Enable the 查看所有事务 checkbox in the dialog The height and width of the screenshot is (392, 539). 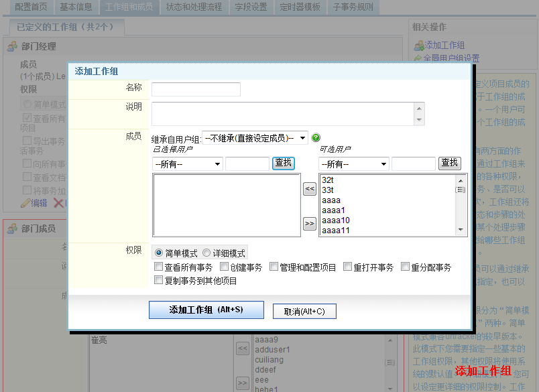point(158,267)
